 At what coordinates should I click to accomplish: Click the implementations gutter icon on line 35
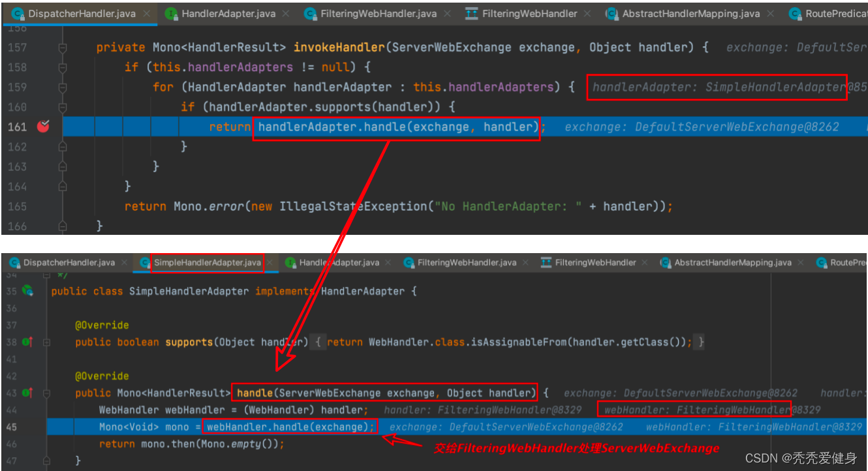point(27,291)
